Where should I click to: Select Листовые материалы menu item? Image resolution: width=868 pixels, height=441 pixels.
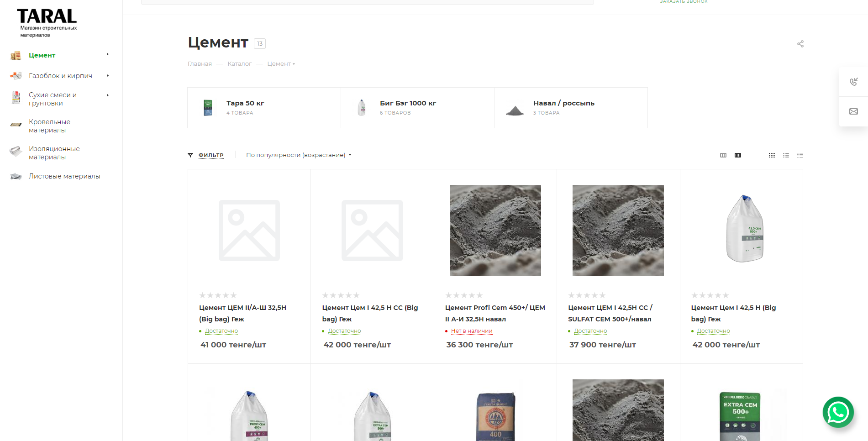click(64, 176)
